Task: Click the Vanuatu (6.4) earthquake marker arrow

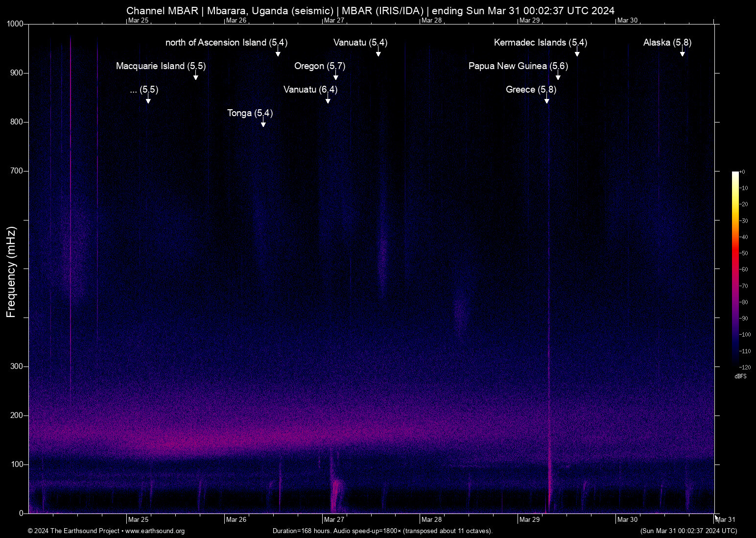Action: (x=329, y=100)
